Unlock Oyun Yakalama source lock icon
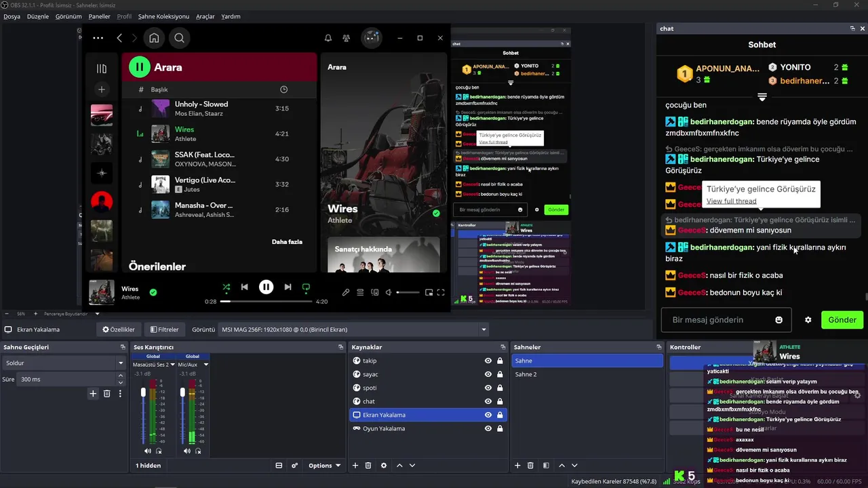 500,428
